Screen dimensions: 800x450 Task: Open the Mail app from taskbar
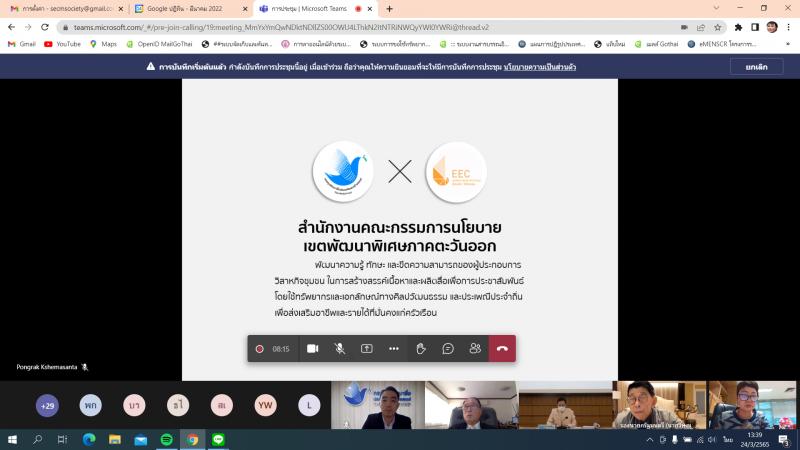141,439
